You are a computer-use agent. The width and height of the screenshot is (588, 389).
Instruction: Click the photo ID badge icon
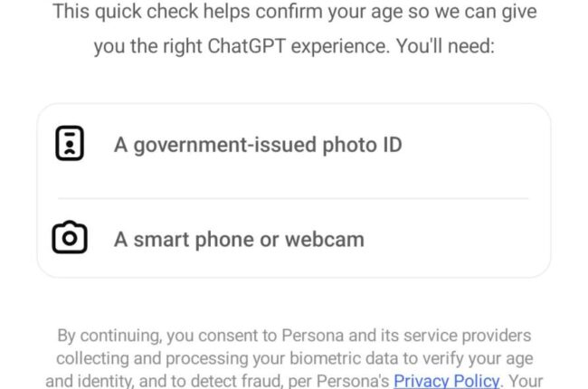pos(70,144)
